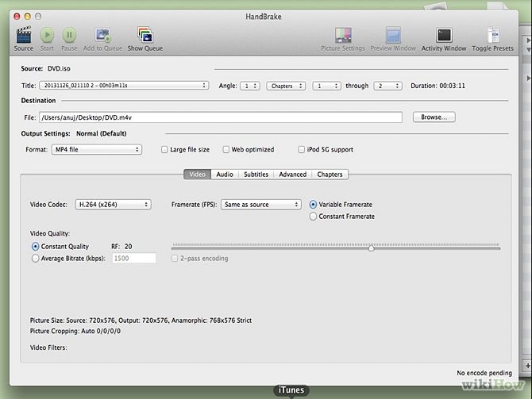Click the Browse... button
The image size is (532, 399).
(434, 117)
